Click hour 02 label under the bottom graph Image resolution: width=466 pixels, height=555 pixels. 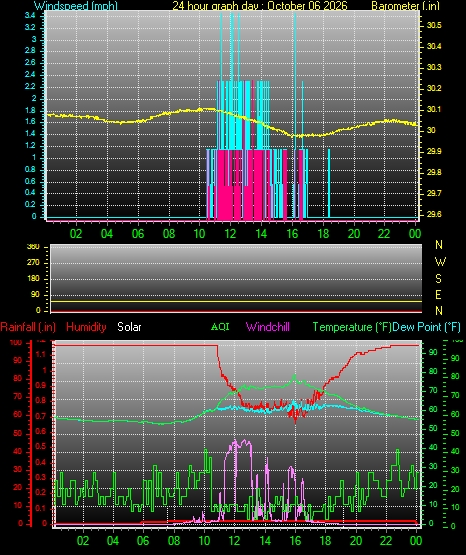coord(83,540)
